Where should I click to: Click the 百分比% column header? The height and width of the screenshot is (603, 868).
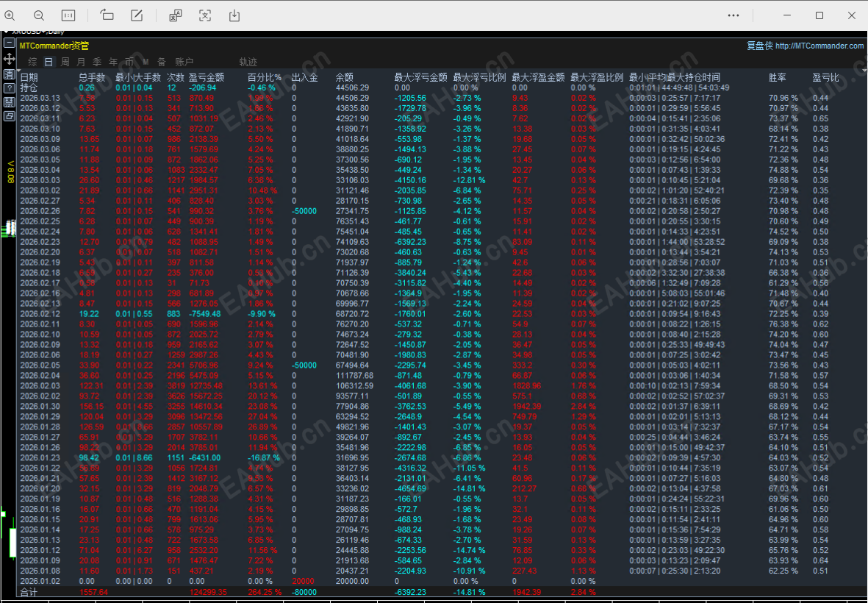click(x=264, y=77)
